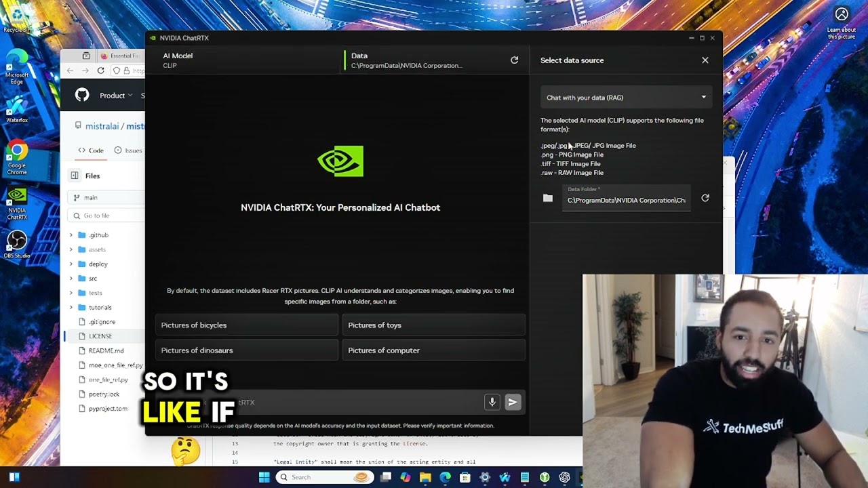Reload the page in the Firefox window
This screenshot has width=868, height=488.
100,70
